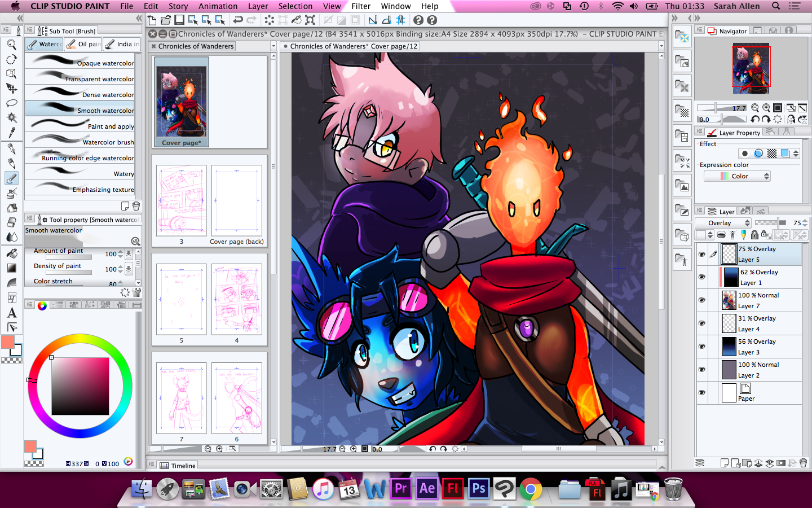
Task: Hide Layer 5 visibility eye
Action: (702, 254)
